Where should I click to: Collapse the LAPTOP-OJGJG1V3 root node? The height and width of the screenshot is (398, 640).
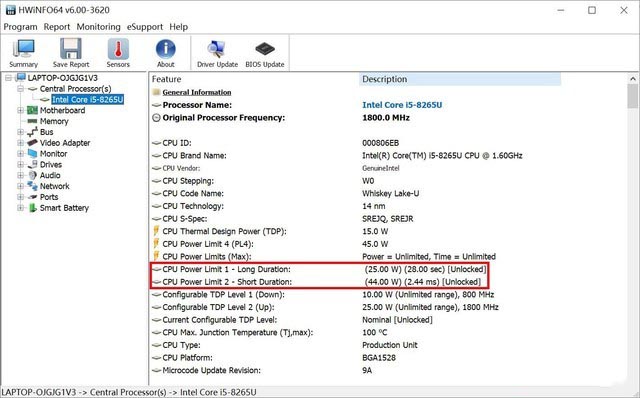point(8,78)
